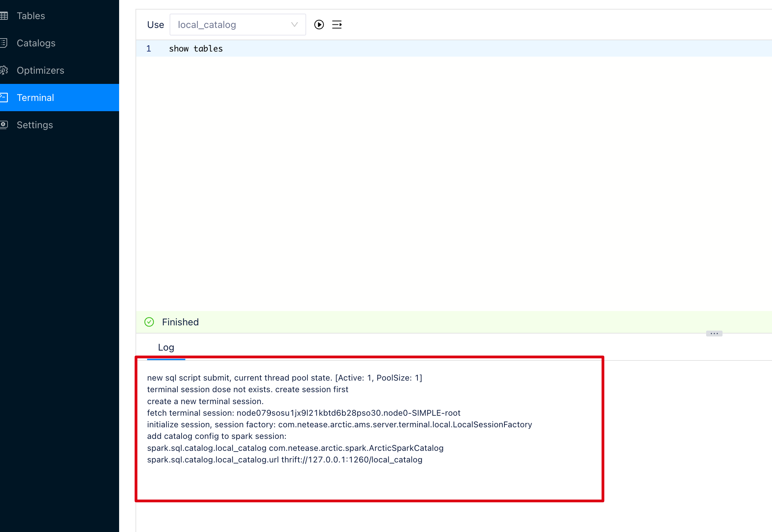The image size is (772, 532).
Task: Click the Finished status banner
Action: 180,322
